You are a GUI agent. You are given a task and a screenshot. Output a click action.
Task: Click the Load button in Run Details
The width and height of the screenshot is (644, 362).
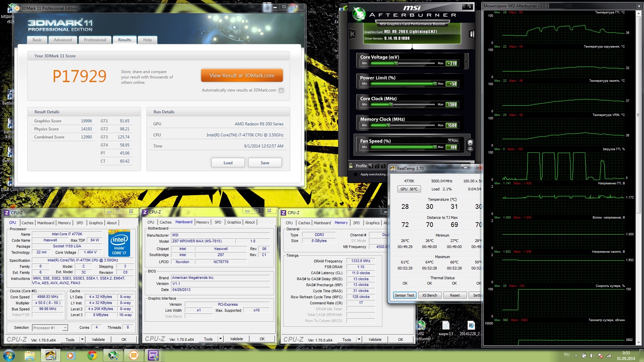click(x=228, y=163)
